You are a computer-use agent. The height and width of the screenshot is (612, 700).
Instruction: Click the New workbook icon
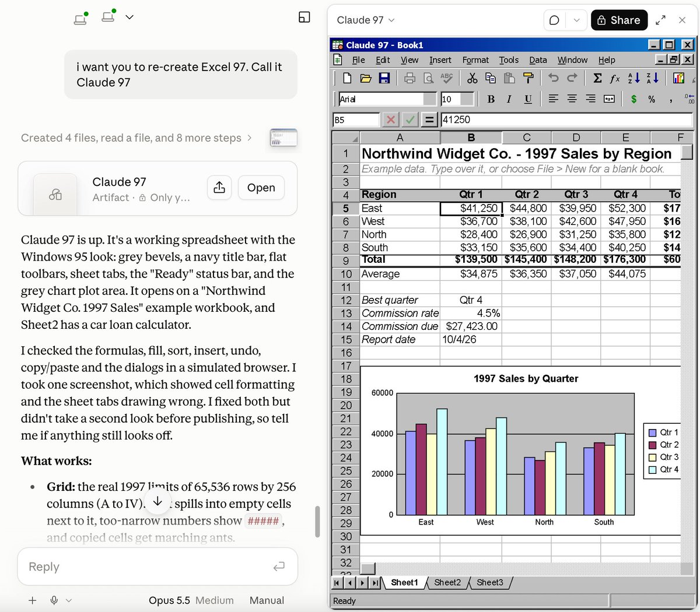[x=347, y=78]
